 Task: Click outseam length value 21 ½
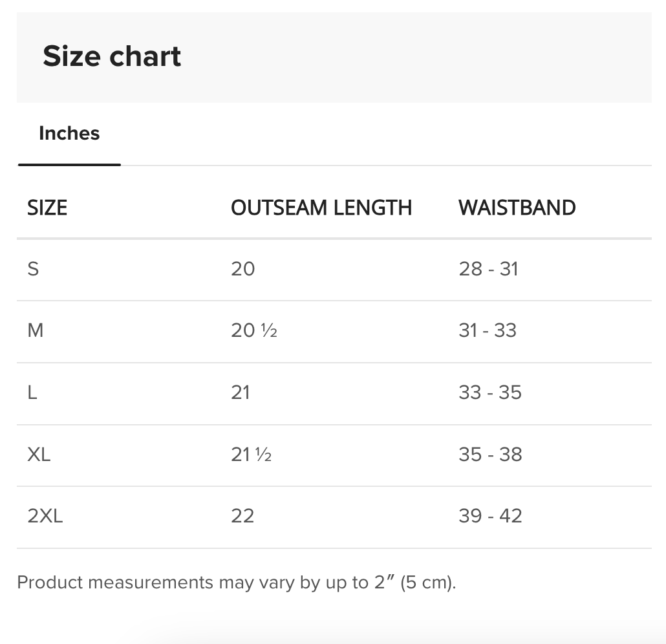(x=252, y=455)
